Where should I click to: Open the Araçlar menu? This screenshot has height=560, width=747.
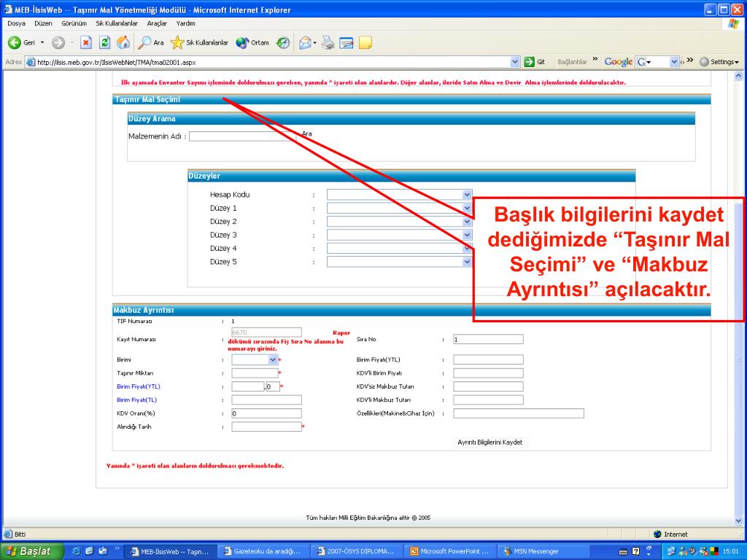click(157, 23)
